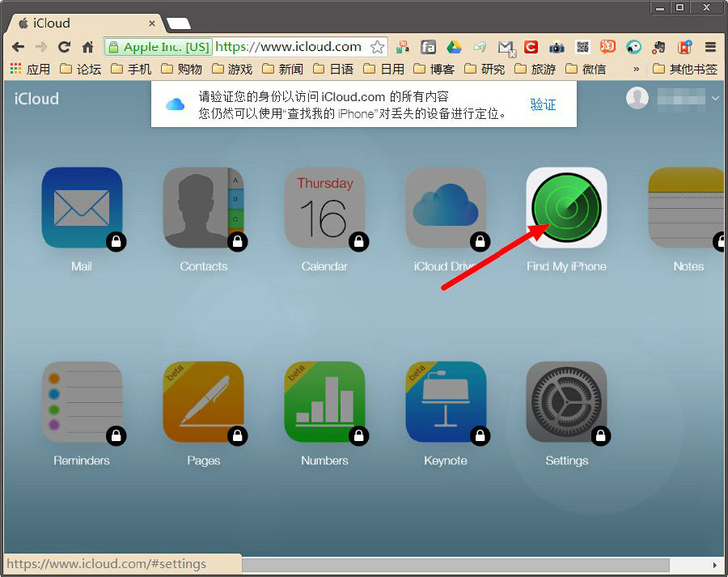
Task: Open the iCloud Settings gear icon
Action: pyautogui.click(x=566, y=402)
